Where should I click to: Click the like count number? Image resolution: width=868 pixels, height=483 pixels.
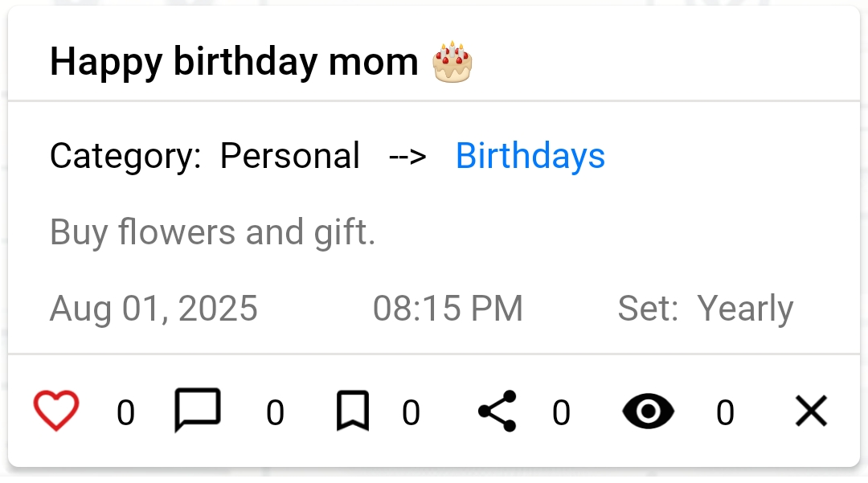tap(125, 413)
